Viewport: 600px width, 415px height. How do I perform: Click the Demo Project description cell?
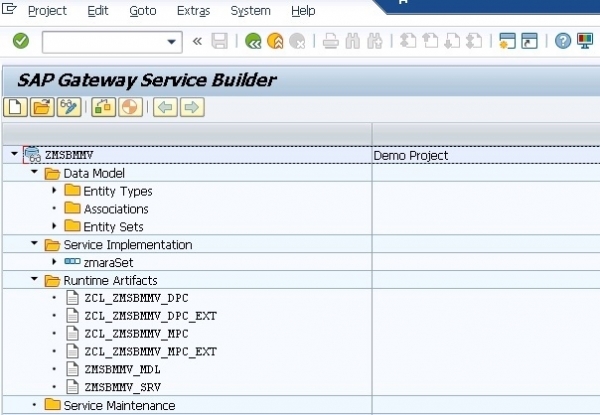[x=486, y=156]
